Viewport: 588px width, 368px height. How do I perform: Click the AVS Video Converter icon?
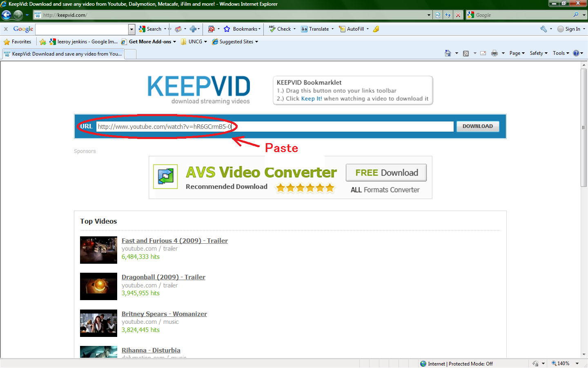click(x=165, y=177)
